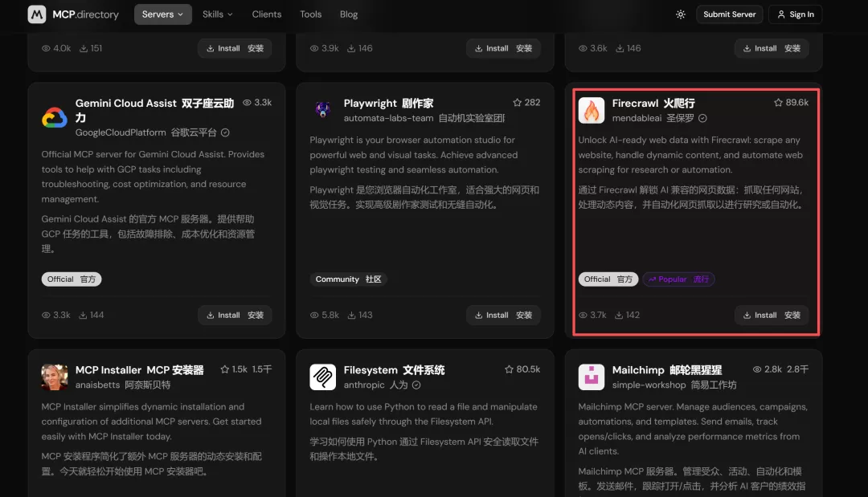Open the Tools nav item
This screenshot has width=868, height=497.
pyautogui.click(x=310, y=14)
